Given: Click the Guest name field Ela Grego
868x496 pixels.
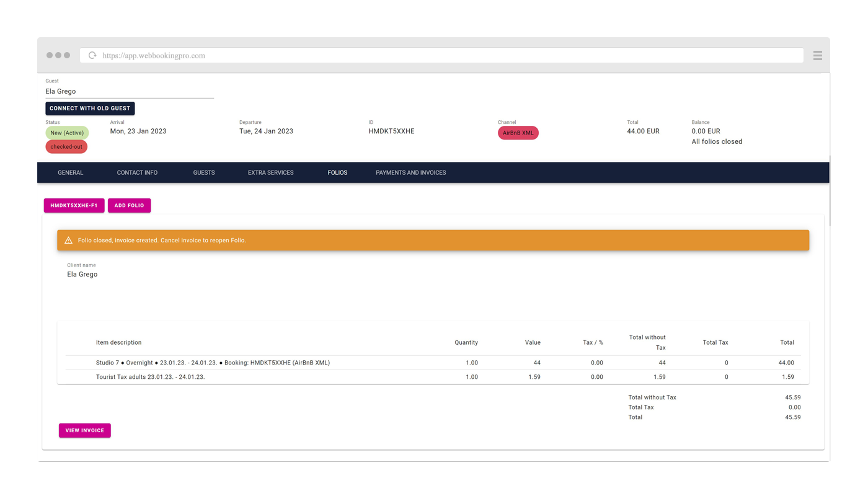Looking at the screenshot, I should click(129, 91).
